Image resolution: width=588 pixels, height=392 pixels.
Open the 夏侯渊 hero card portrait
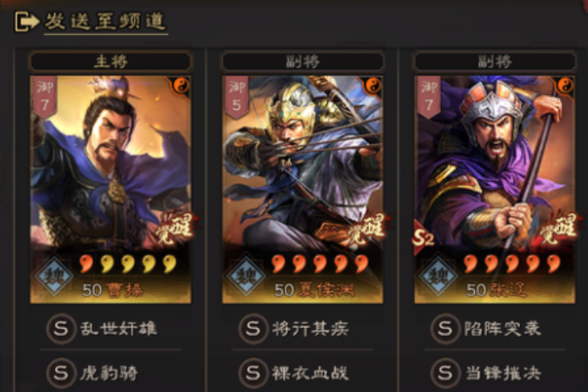coord(303,189)
